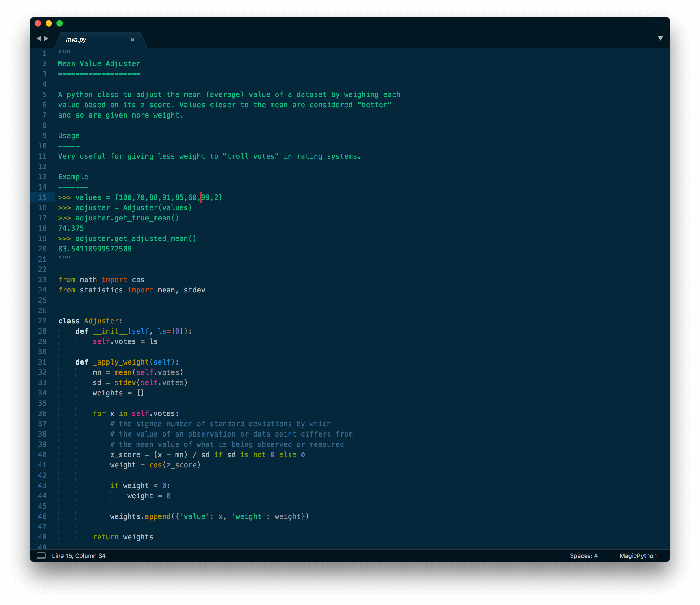Click the back tab navigation arrow
Viewport: 700px width, 605px height.
click(x=38, y=38)
